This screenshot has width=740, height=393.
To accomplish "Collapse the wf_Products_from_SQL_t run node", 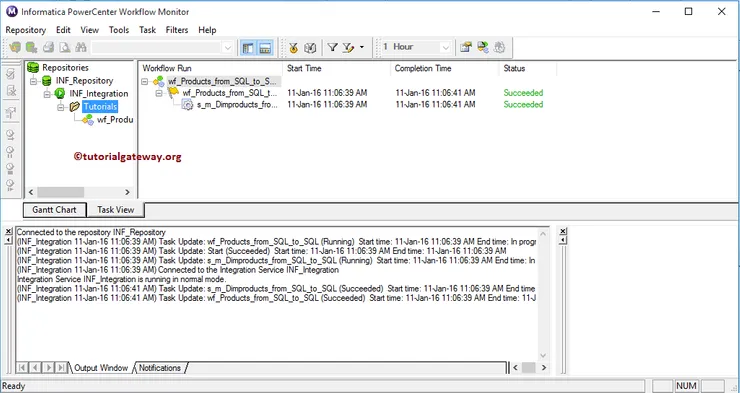I will (x=159, y=93).
